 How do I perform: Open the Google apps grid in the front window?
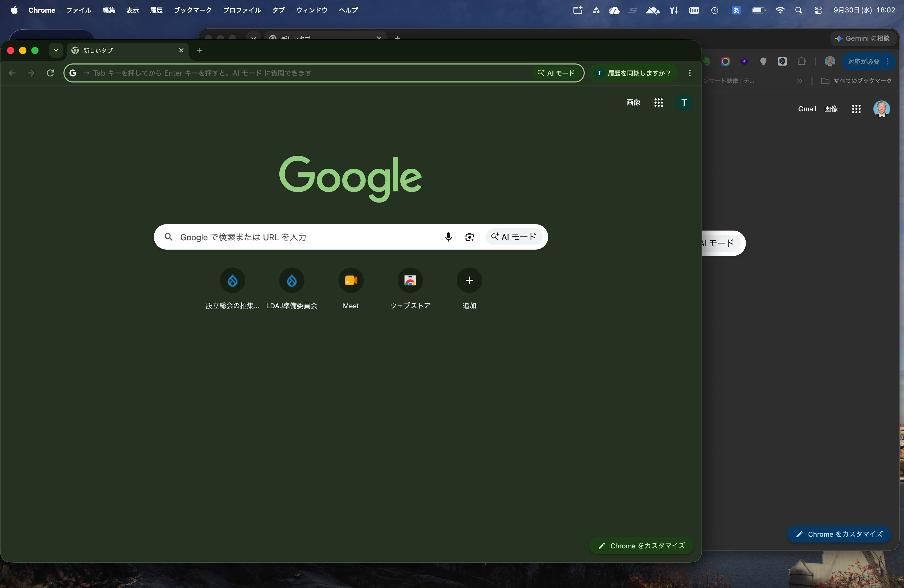point(659,103)
